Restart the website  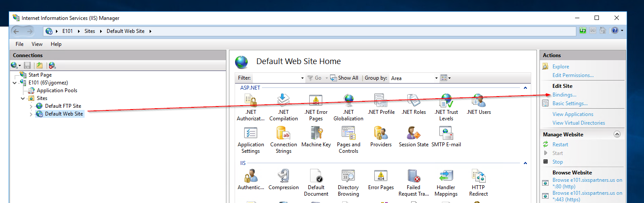click(x=560, y=145)
